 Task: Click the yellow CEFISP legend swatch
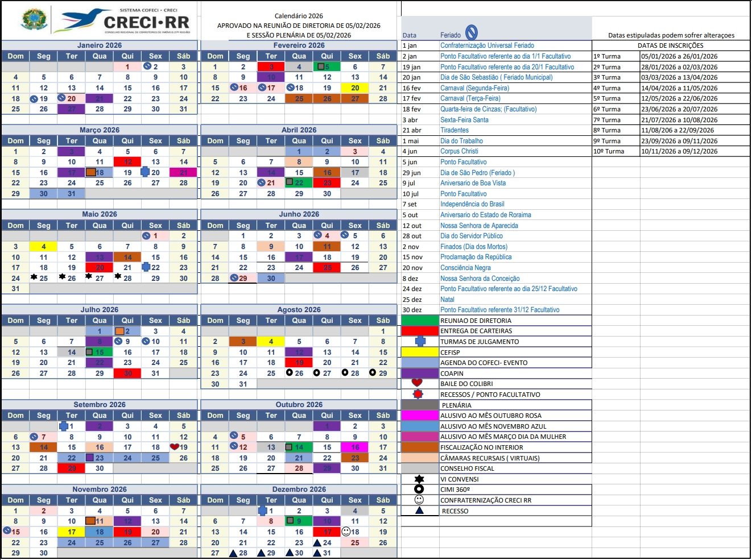coord(420,352)
